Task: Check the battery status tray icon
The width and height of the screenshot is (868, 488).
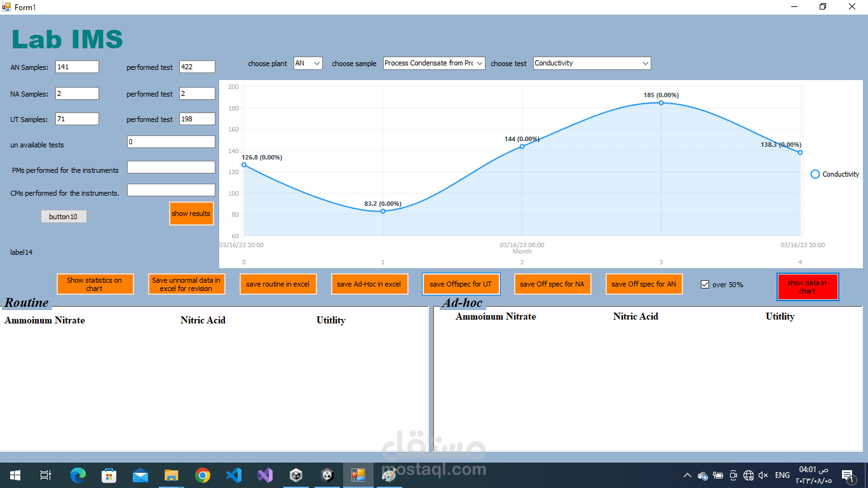Action: pyautogui.click(x=718, y=475)
